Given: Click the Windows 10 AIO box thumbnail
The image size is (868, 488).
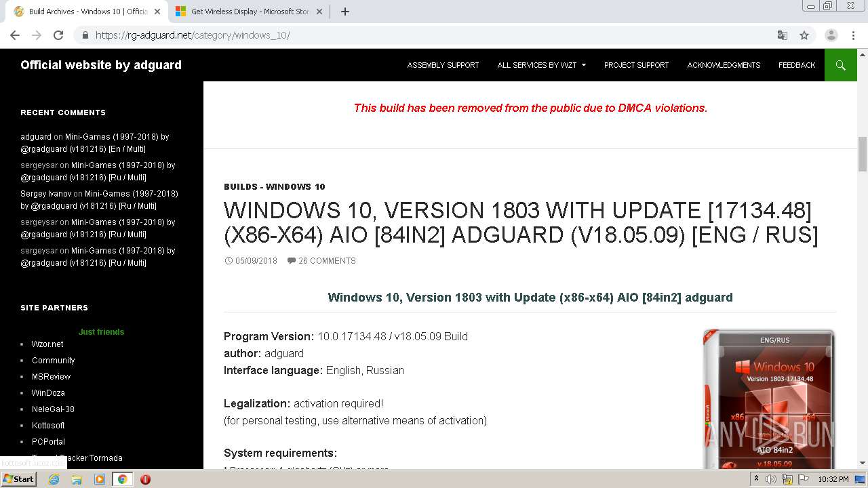Looking at the screenshot, I should click(768, 400).
